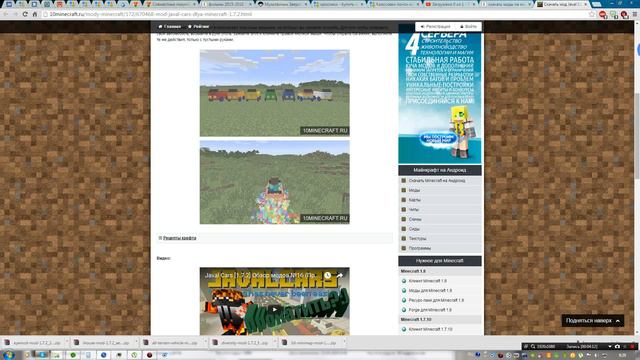
Task: Open the Chrome menu icon
Action: click(635, 14)
